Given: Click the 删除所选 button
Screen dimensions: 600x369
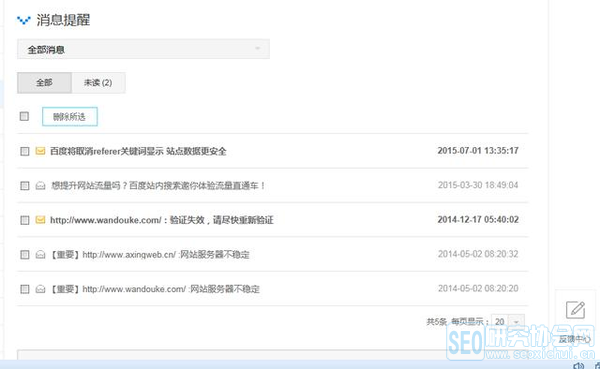Looking at the screenshot, I should (x=70, y=116).
